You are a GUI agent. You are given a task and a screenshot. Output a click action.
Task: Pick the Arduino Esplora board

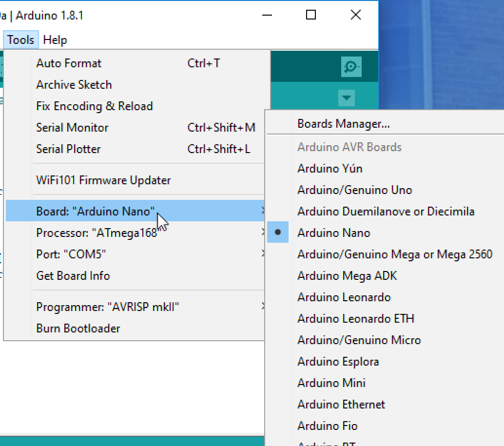(x=385, y=362)
